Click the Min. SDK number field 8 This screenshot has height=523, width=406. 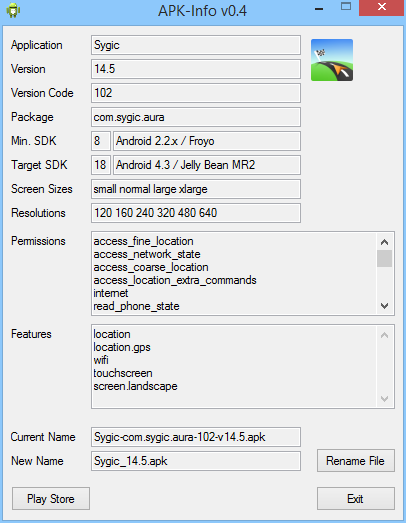(x=101, y=141)
